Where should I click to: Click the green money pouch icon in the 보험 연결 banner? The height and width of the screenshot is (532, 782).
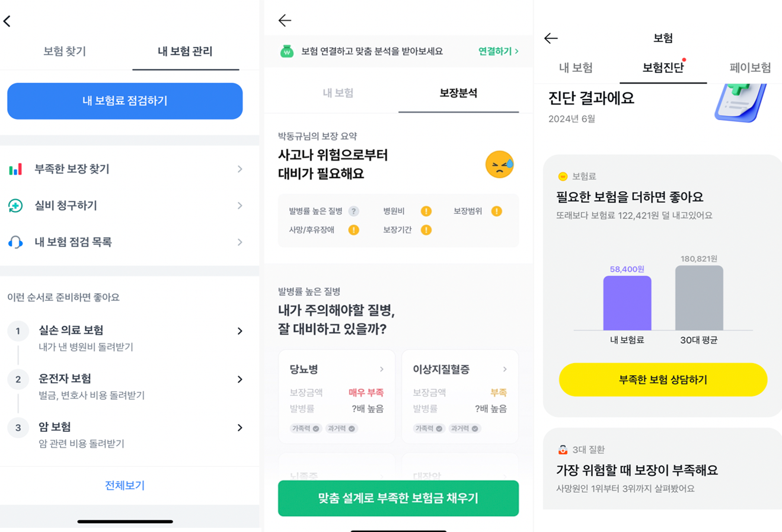coord(285,52)
